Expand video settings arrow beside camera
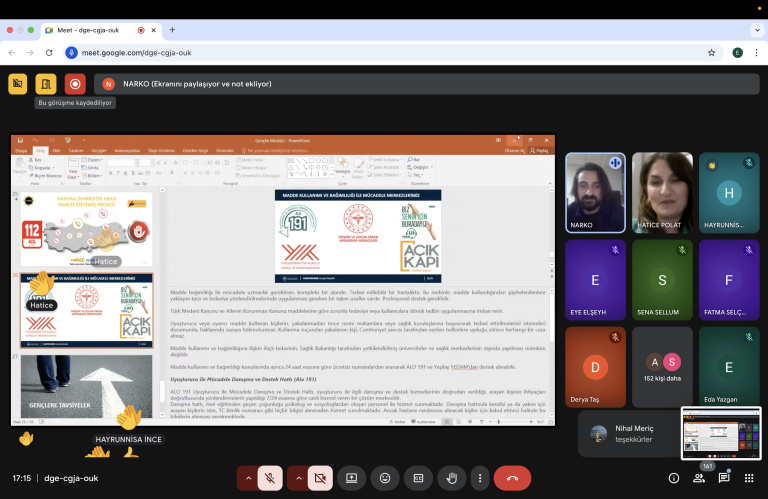Screen dimensions: 768x499 tap(299, 478)
